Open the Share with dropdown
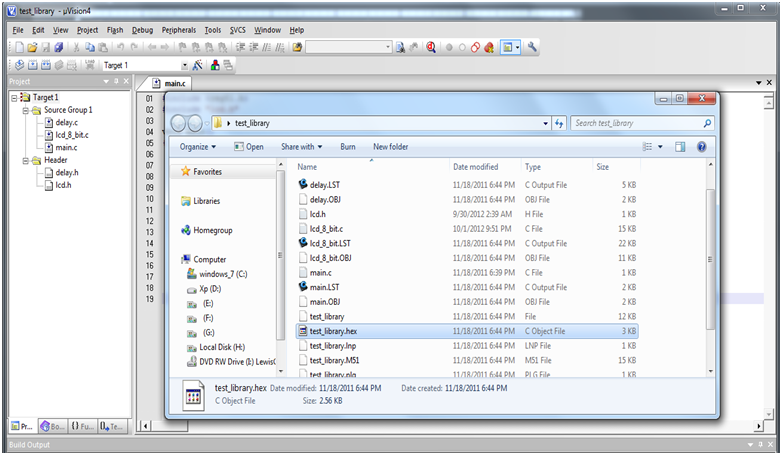Viewport: 783px width, 456px height. pyautogui.click(x=302, y=147)
